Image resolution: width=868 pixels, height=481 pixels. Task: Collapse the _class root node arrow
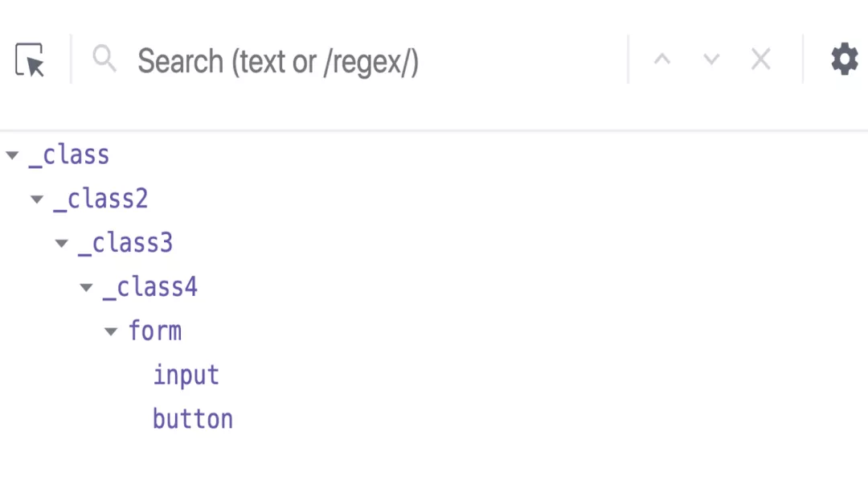pos(12,155)
